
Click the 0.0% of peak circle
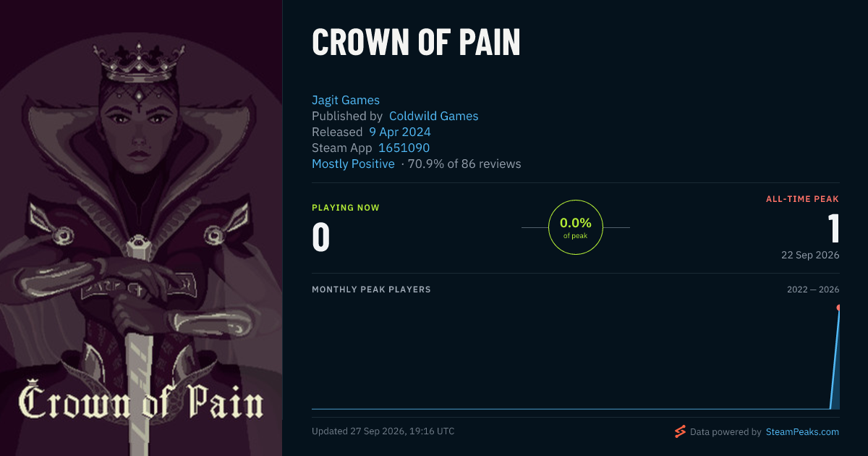point(576,227)
